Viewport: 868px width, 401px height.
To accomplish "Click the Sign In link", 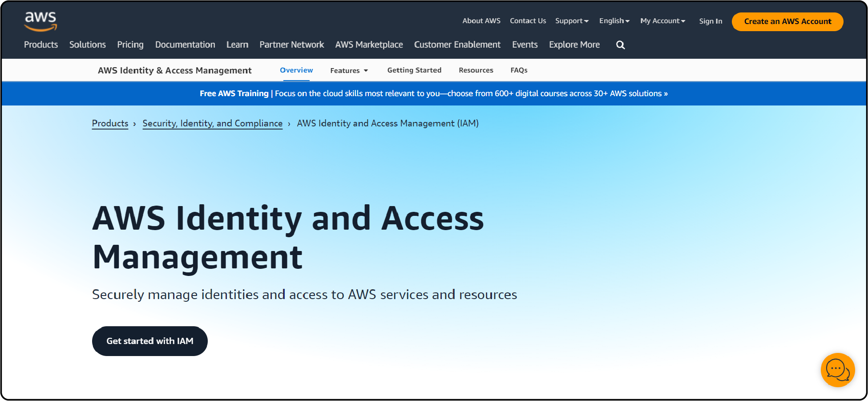I will coord(711,21).
